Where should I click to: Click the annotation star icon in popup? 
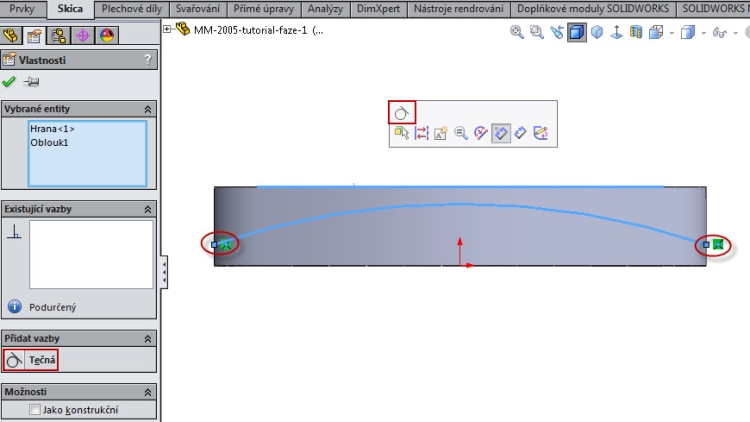tap(441, 133)
